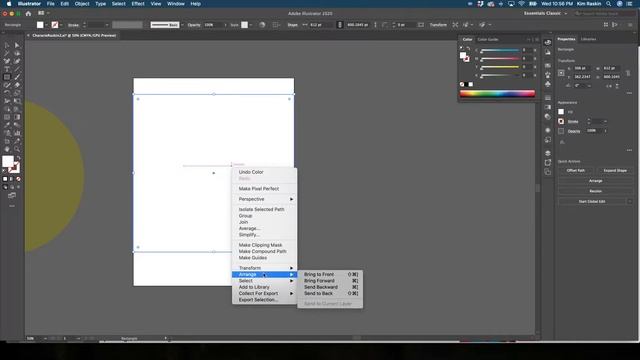Screen dimensions: 640x360
Task: Adjust the Yellow color slider
Action: pos(500,68)
